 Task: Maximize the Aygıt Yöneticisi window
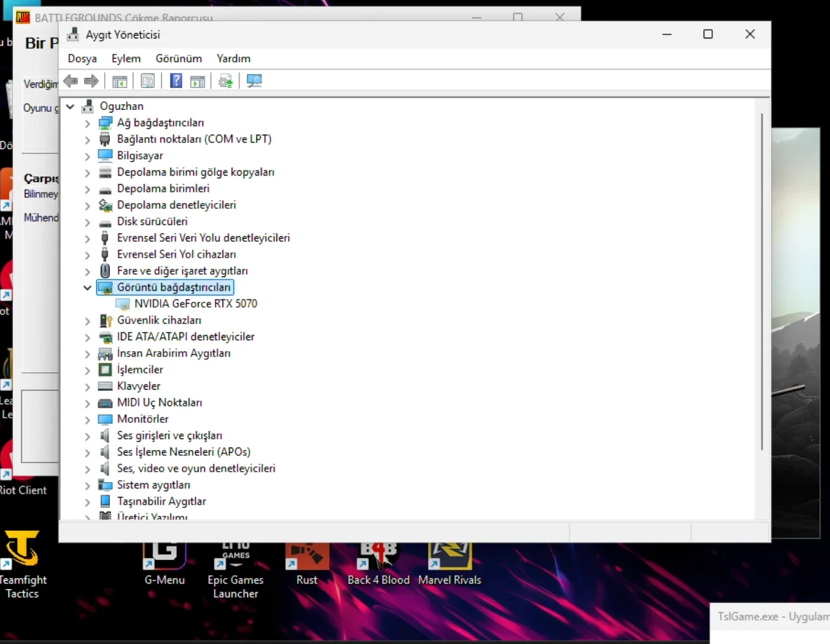tap(708, 34)
